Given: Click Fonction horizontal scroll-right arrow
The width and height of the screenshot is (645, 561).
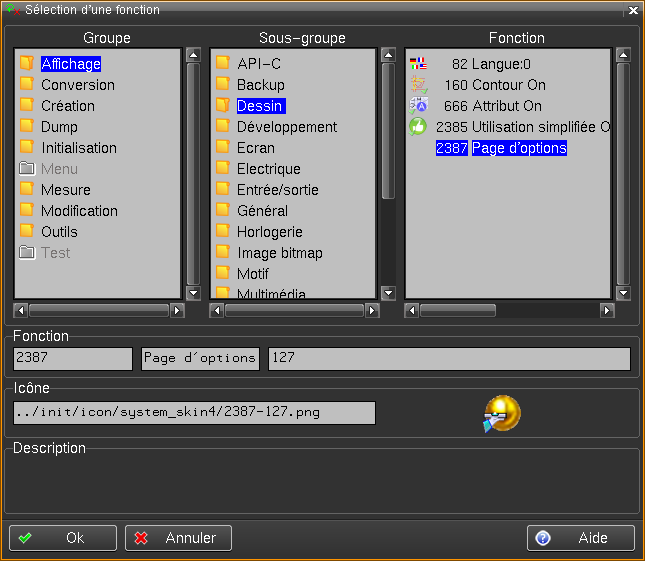Looking at the screenshot, I should point(607,311).
